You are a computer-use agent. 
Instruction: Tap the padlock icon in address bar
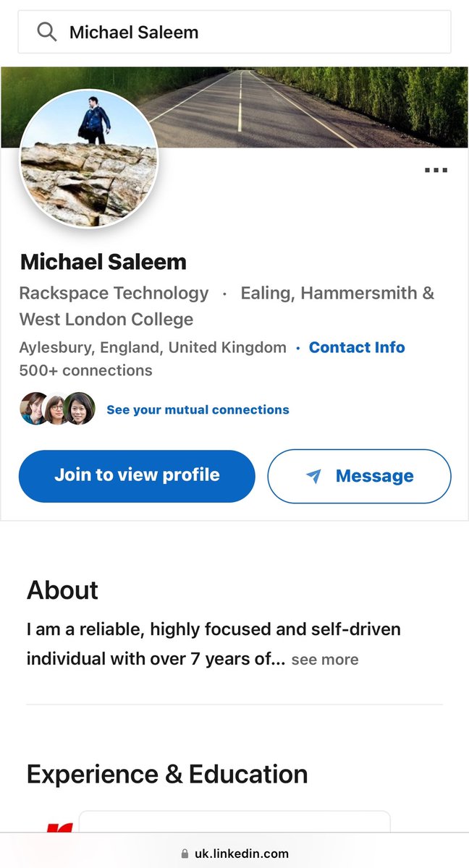tap(185, 854)
